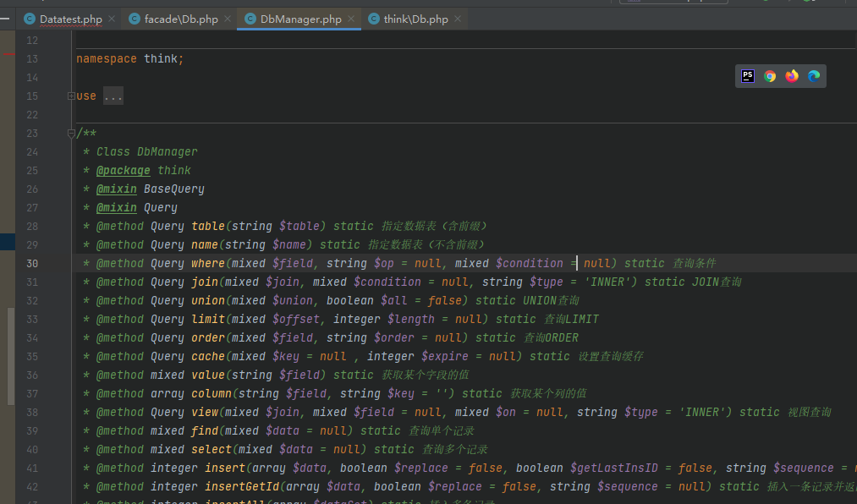
Task: Collapse the DbManager doc comment block
Action: pos(71,134)
